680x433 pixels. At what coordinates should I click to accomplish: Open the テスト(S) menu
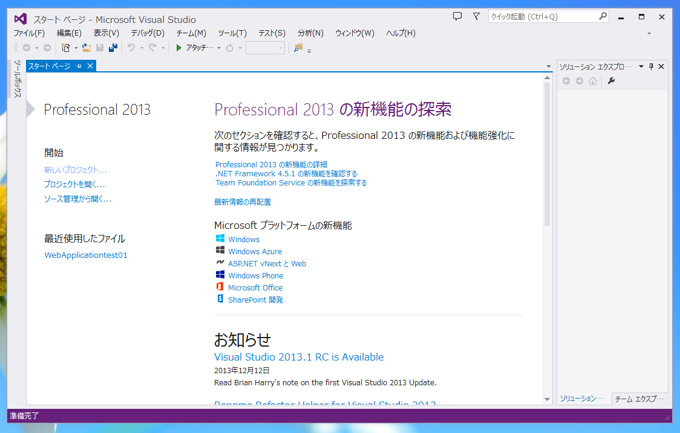click(x=272, y=33)
